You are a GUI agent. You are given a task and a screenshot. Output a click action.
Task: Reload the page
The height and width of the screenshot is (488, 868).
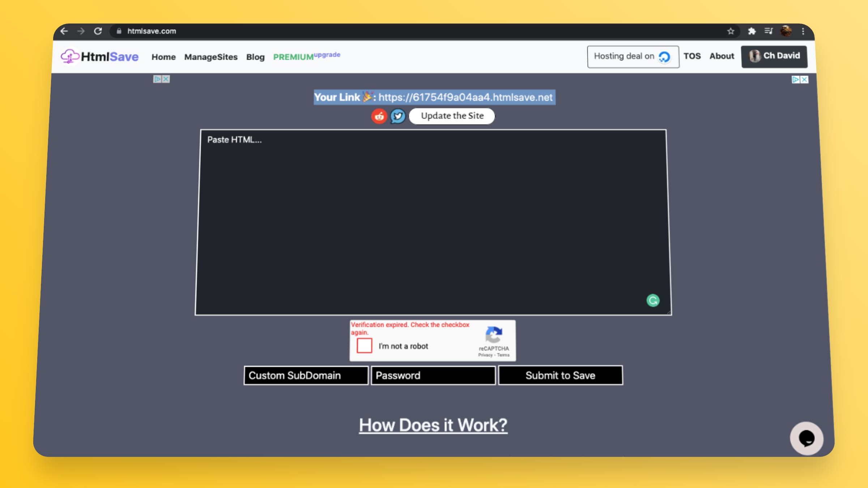(x=98, y=31)
